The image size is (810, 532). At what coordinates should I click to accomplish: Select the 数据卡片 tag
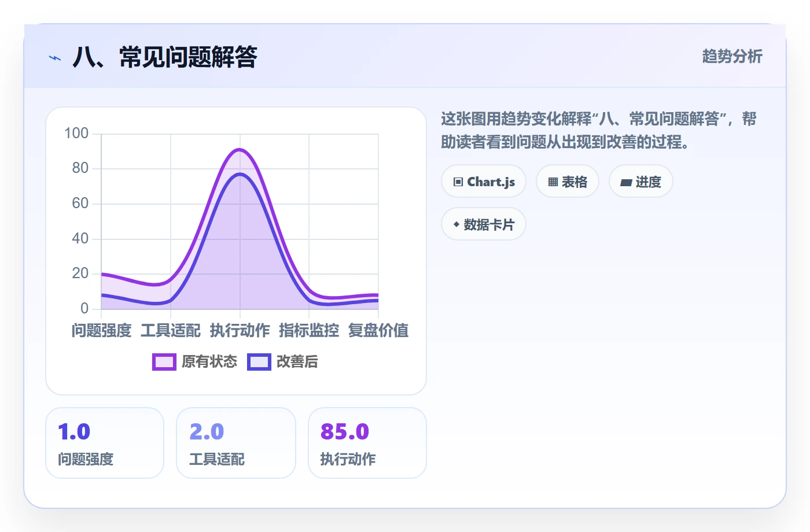coord(484,224)
